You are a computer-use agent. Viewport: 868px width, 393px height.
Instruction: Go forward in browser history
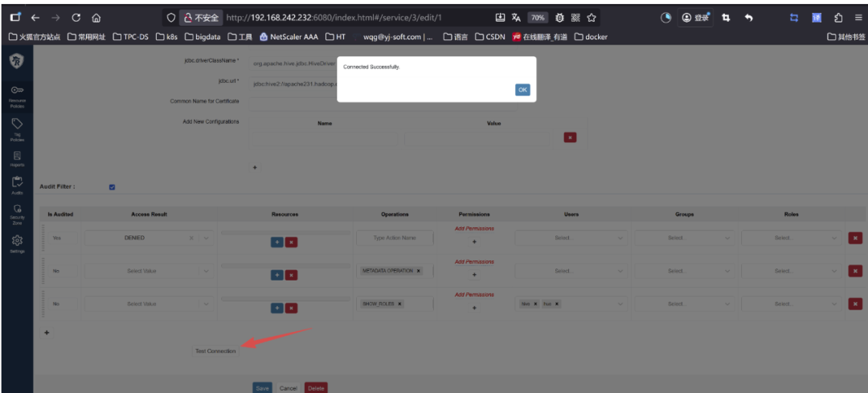click(55, 18)
